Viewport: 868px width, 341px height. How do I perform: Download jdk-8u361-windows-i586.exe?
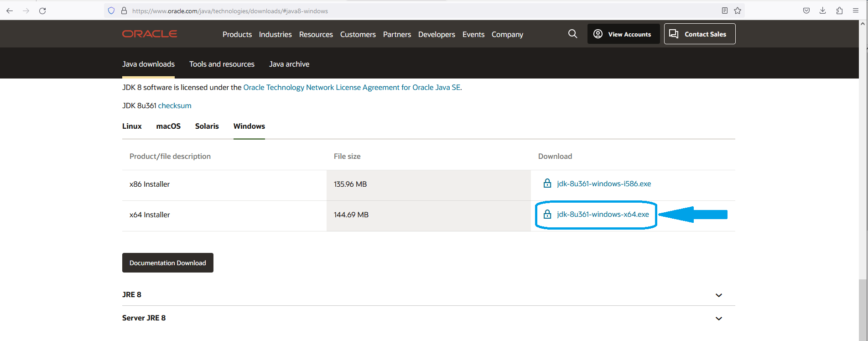pos(604,184)
